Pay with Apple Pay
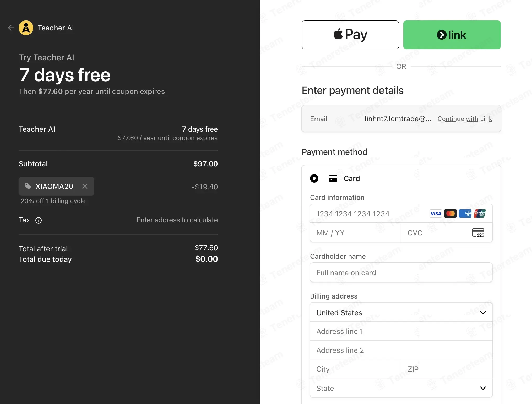532x404 pixels. pyautogui.click(x=350, y=35)
